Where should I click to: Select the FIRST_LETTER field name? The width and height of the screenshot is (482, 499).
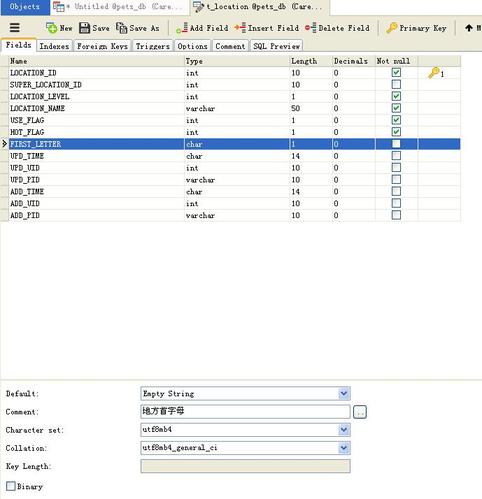(35, 144)
